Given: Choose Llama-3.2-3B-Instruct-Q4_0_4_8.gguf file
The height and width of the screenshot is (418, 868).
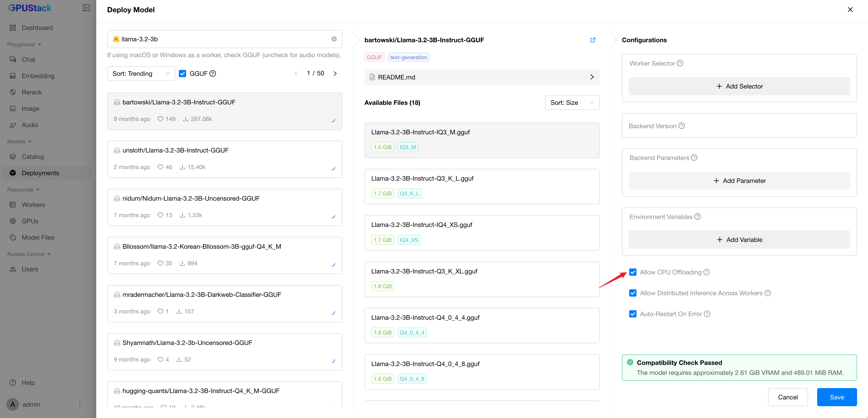Looking at the screenshot, I should [482, 372].
